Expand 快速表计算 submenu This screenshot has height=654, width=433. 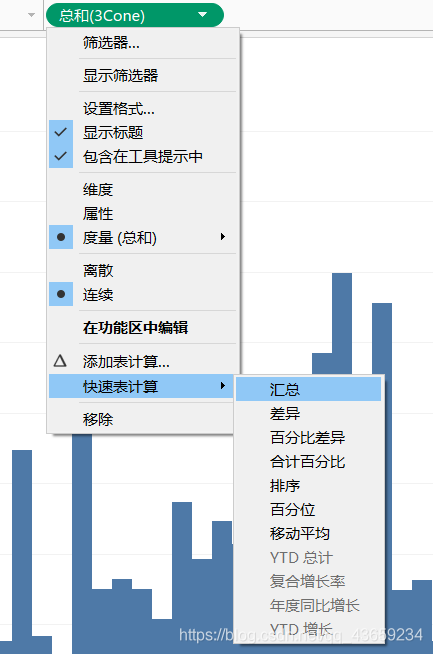pyautogui.click(x=143, y=386)
